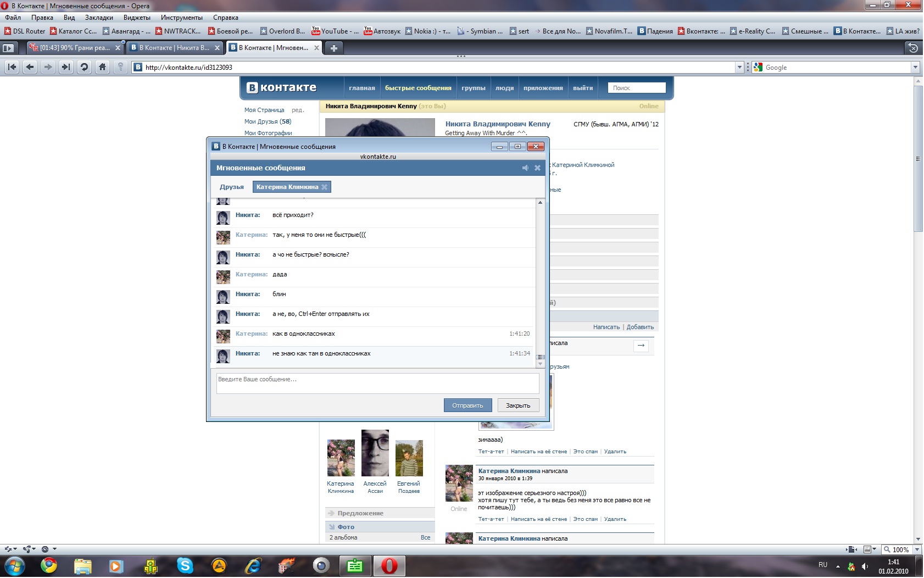Click Отправить to send the message
This screenshot has width=924, height=578.
tap(467, 405)
